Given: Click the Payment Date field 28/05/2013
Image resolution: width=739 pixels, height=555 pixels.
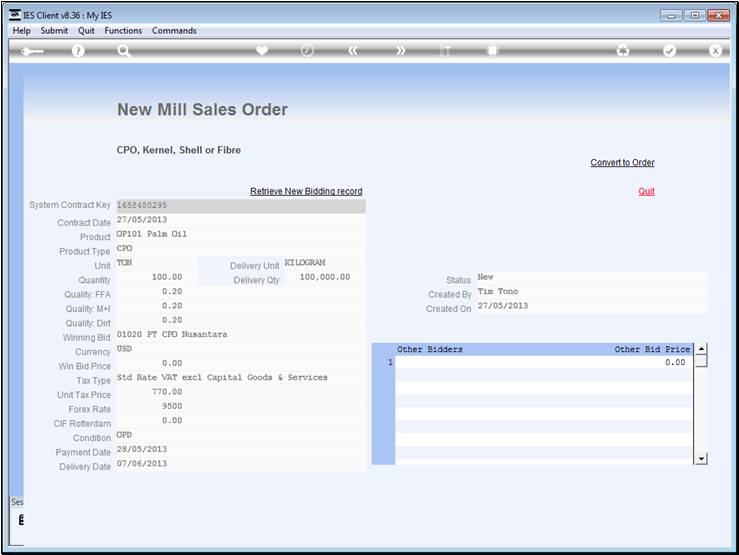Looking at the screenshot, I should click(241, 450).
